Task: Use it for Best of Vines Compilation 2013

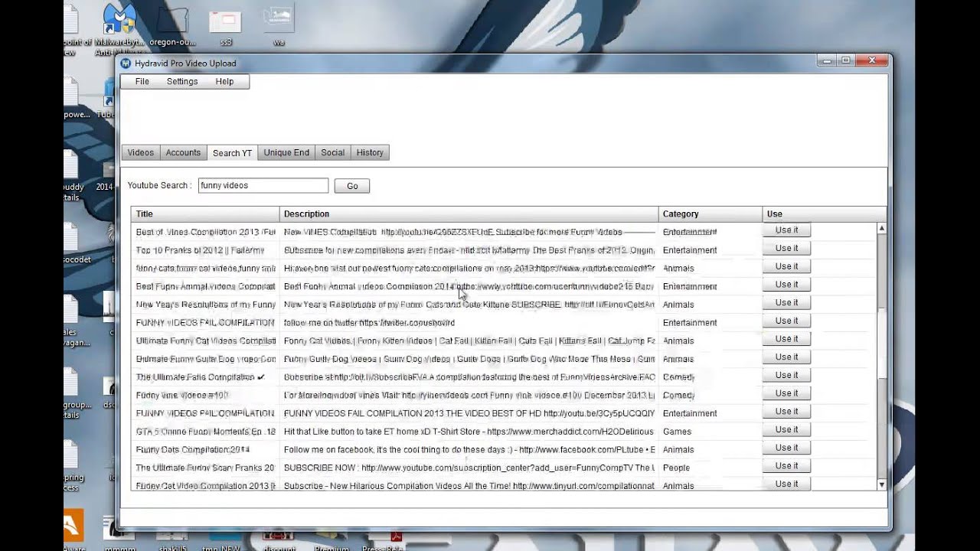Action: (786, 230)
